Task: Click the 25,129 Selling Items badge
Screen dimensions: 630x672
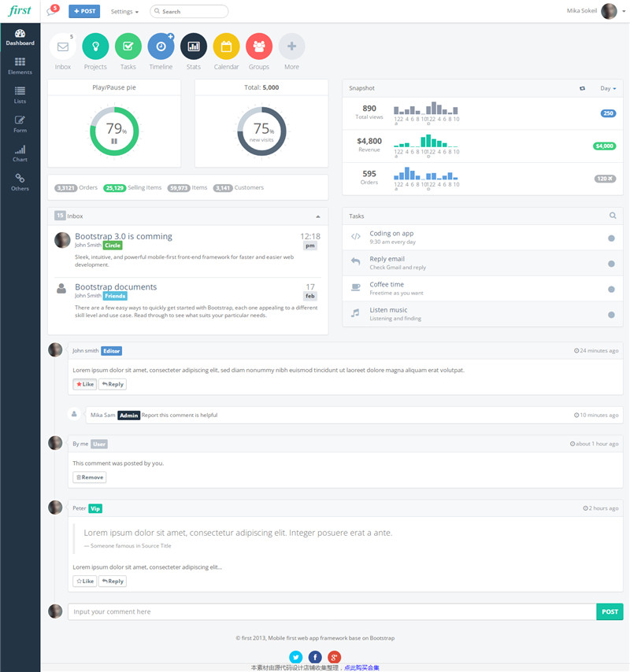Action: 114,188
